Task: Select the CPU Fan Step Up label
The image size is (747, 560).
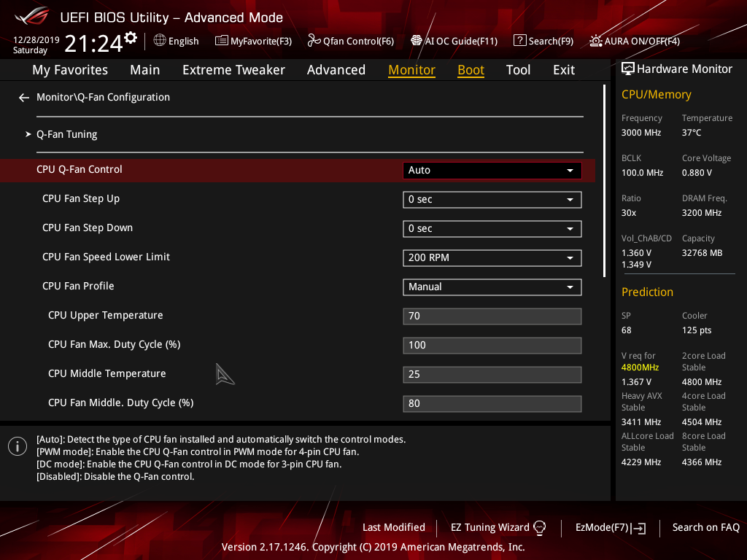Action: pos(81,198)
